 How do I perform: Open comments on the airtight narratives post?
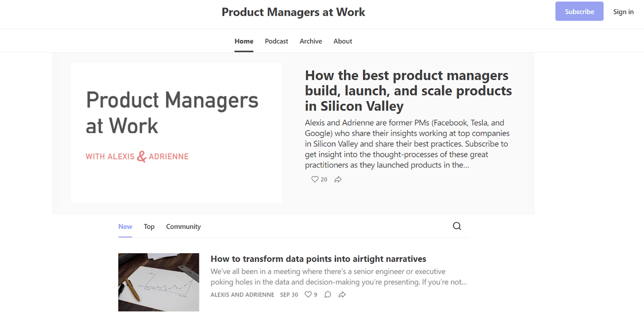(x=328, y=294)
